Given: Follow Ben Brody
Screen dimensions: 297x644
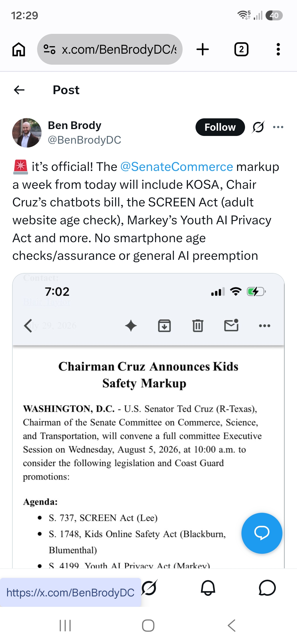Looking at the screenshot, I should click(x=220, y=127).
